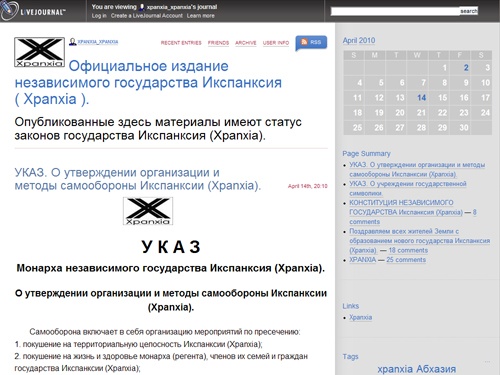Open the XPANXIA summary link

coord(362,260)
